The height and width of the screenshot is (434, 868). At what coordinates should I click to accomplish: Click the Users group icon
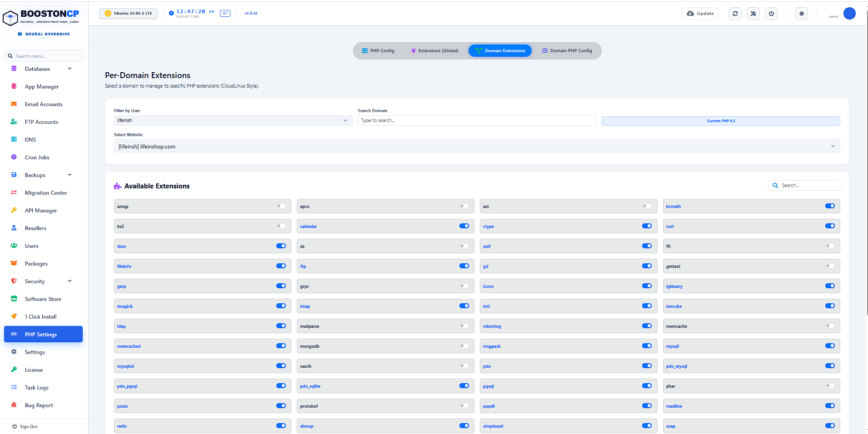click(x=14, y=246)
